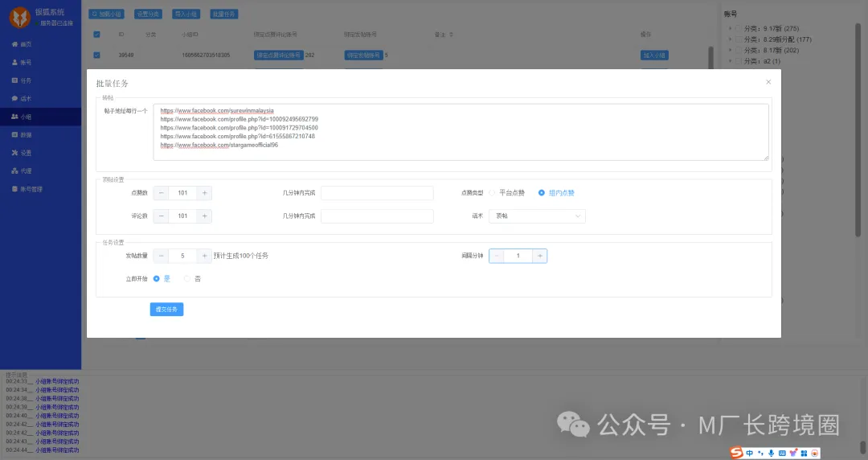This screenshot has width=868, height=460.
Task: Click 加入小组 button in row 39549
Action: 654,55
